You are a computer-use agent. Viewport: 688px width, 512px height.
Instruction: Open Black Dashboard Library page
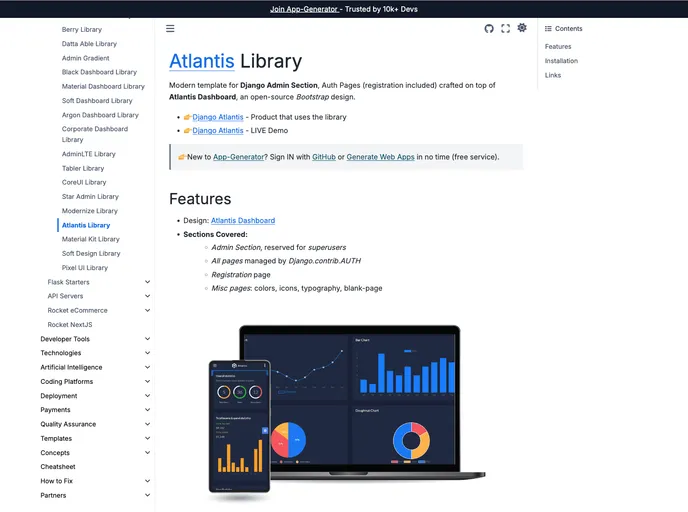(x=99, y=72)
